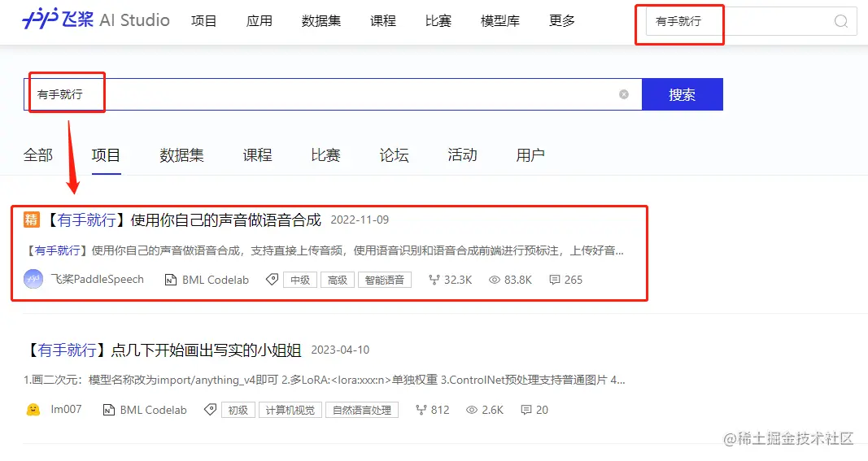The height and width of the screenshot is (461, 868).
Task: Click the tag icon before 中级 label
Action: click(272, 280)
